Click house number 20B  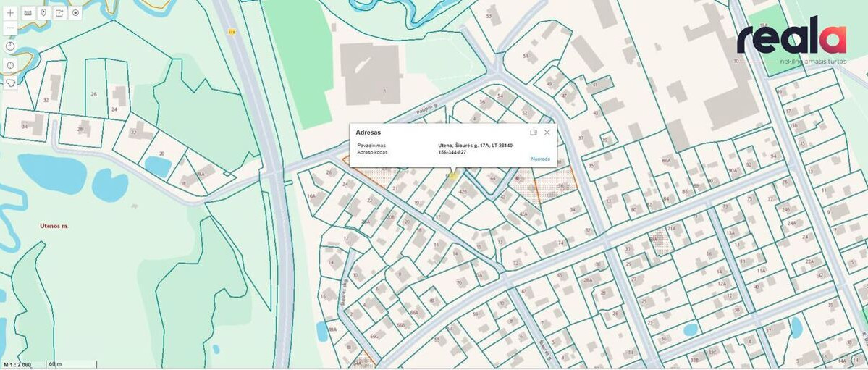click(390, 217)
